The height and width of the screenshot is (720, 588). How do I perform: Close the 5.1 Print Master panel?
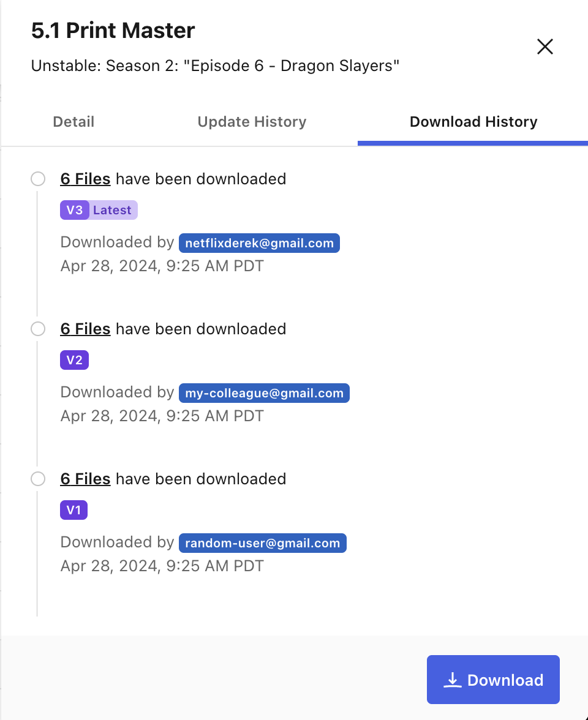(x=545, y=47)
